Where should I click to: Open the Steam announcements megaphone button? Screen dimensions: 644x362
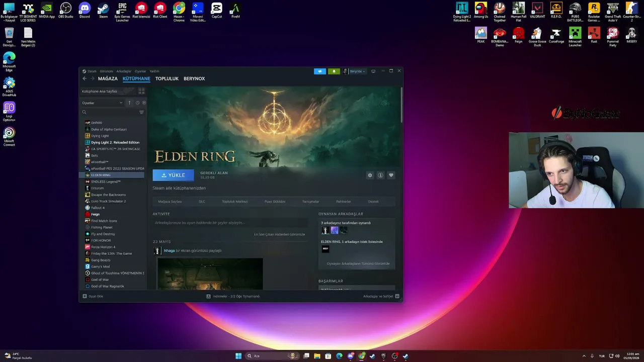320,71
